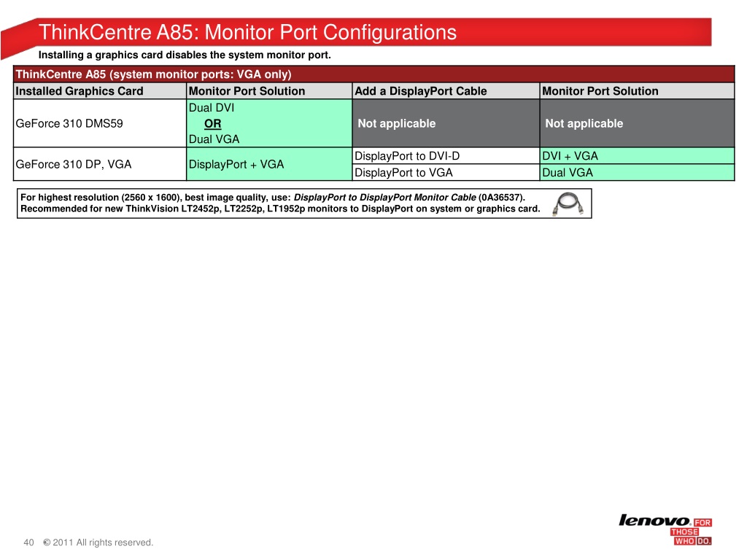Image resolution: width=747 pixels, height=560 pixels.
Task: Click the 'Dual VGA' cell in the last column
Action: pos(637,172)
